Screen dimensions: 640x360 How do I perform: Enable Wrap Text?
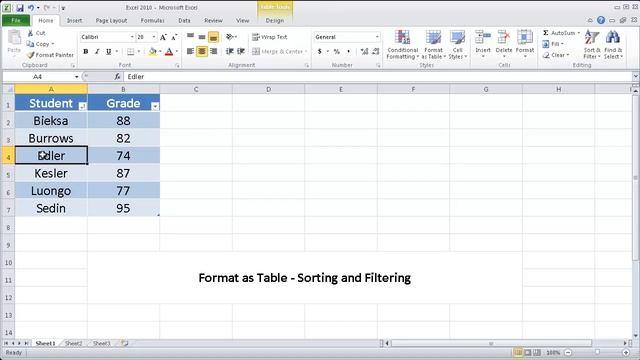(x=270, y=37)
